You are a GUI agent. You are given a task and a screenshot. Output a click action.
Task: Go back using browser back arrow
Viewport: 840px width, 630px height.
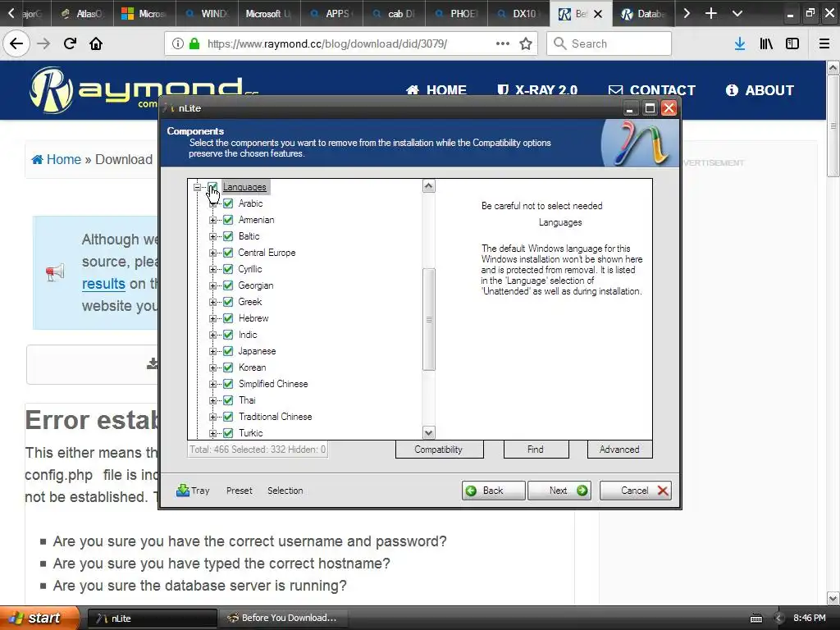[16, 43]
